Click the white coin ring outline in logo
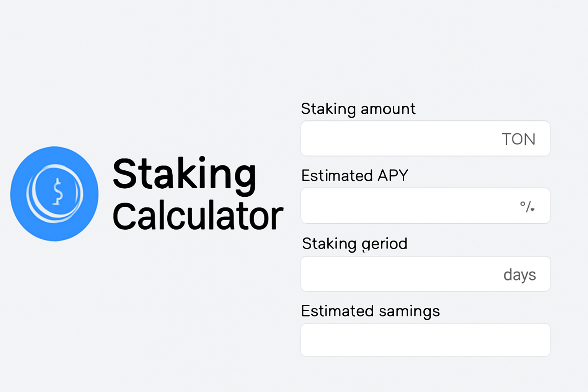The width and height of the screenshot is (588, 392). click(55, 194)
